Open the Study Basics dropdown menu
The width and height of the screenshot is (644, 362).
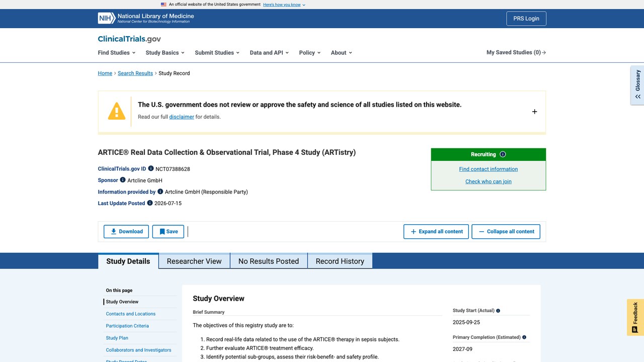[165, 52]
